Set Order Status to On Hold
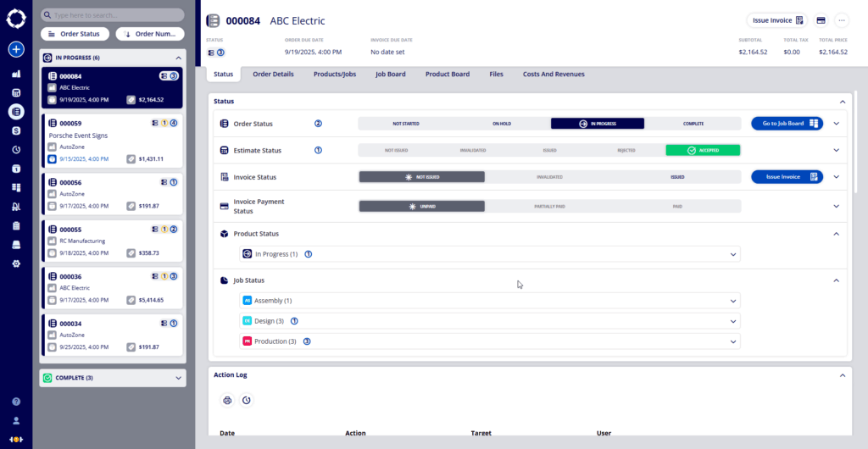 click(x=502, y=124)
